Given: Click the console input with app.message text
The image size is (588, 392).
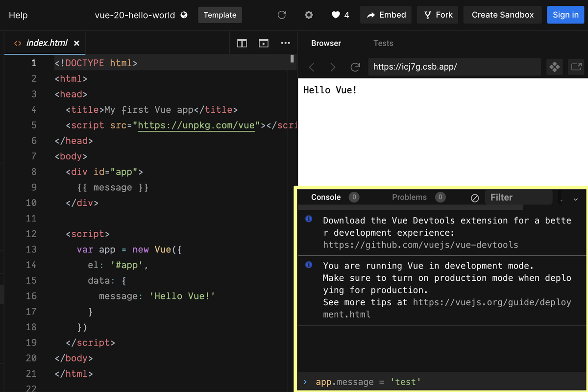Looking at the screenshot, I should [368, 382].
